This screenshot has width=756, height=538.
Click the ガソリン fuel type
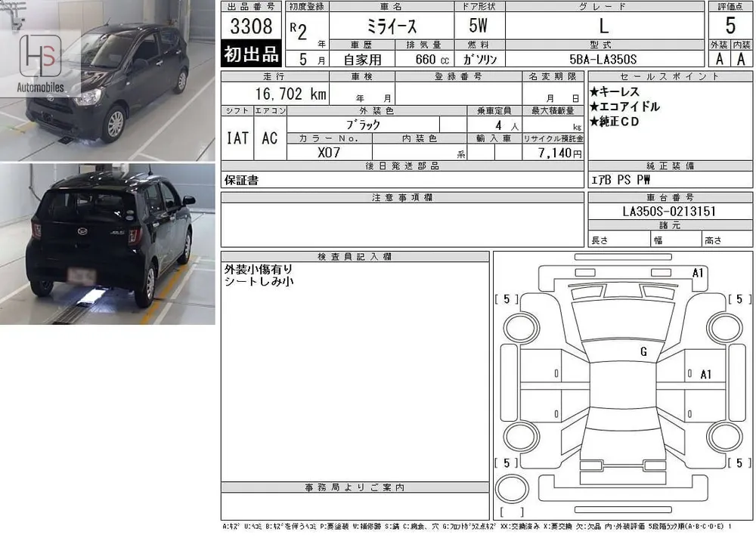click(x=480, y=59)
